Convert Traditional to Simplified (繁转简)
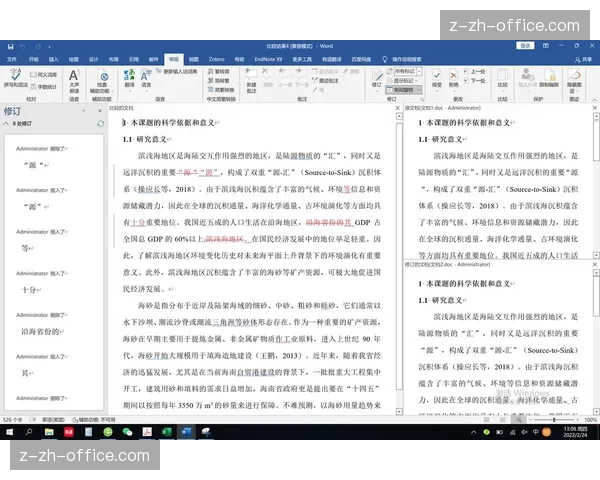 218,72
